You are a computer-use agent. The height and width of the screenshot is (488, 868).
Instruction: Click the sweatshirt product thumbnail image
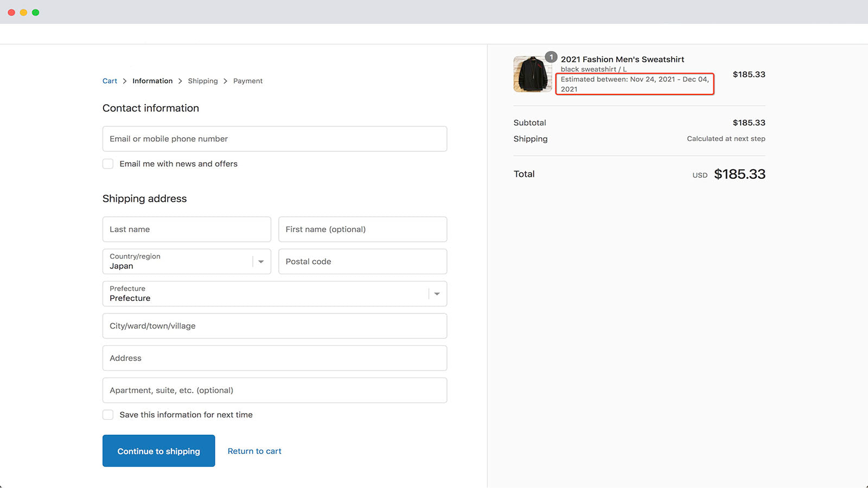[532, 74]
